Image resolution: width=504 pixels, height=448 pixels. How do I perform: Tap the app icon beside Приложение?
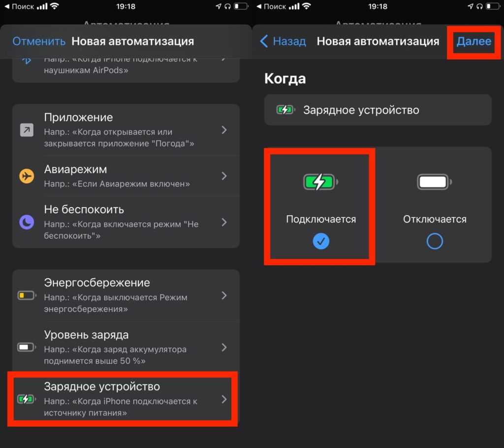pyautogui.click(x=27, y=130)
